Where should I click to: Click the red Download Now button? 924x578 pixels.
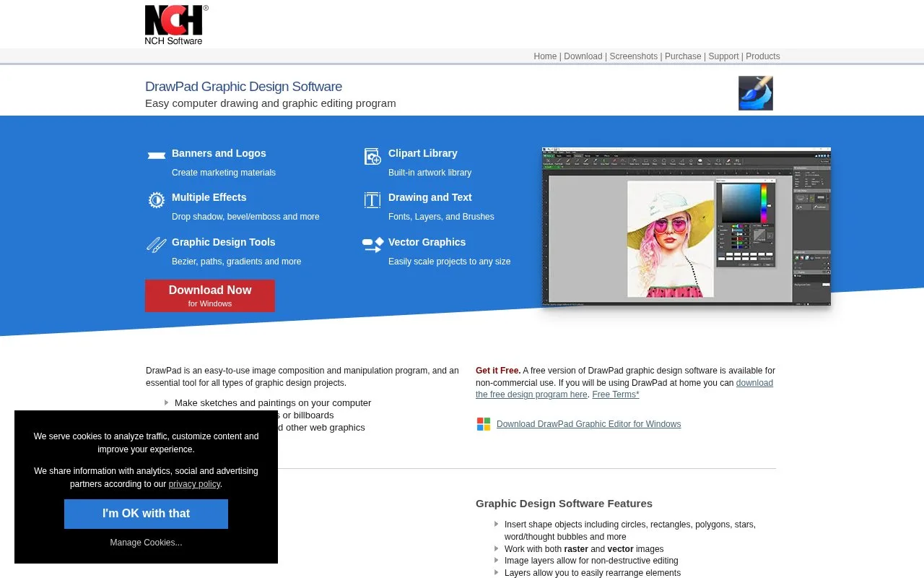210,296
